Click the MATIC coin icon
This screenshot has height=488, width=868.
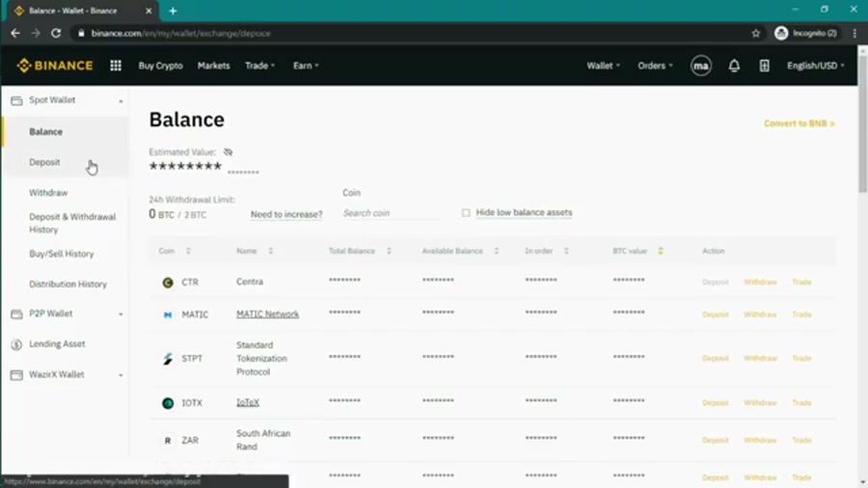click(x=168, y=314)
